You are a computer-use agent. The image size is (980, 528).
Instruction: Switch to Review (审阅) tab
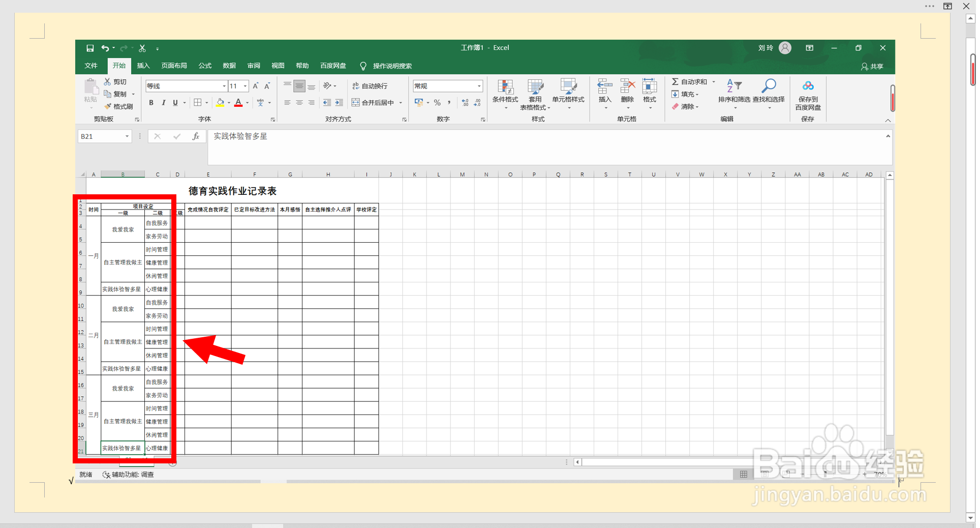point(254,66)
